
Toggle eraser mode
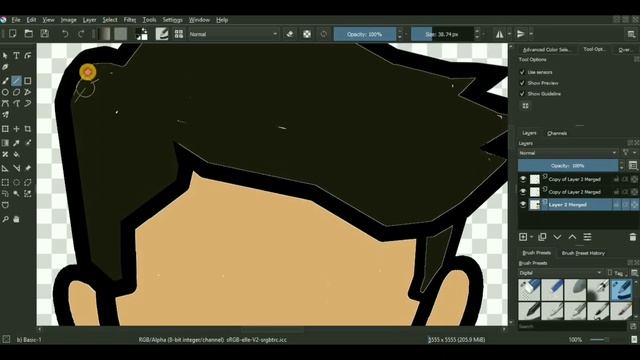[290, 34]
